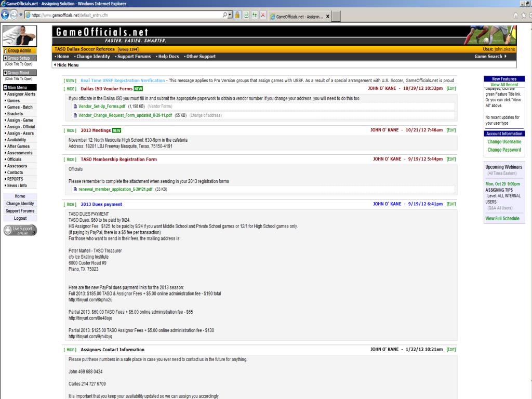Open Contacts in the Main Menu
This screenshot has width=532, height=399.
coord(15,172)
